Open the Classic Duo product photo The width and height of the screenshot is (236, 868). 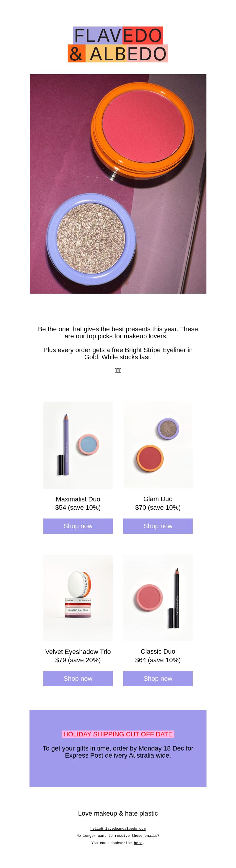click(x=158, y=598)
